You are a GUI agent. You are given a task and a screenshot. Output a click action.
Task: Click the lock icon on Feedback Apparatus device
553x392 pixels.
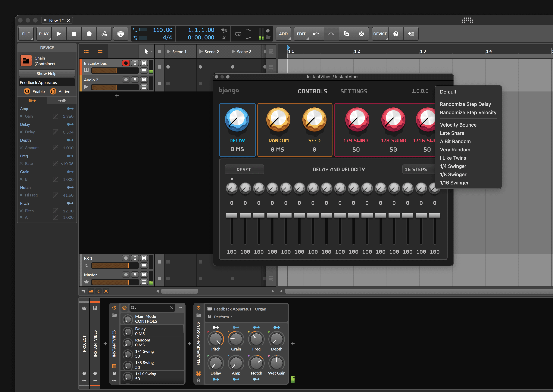tap(198, 381)
